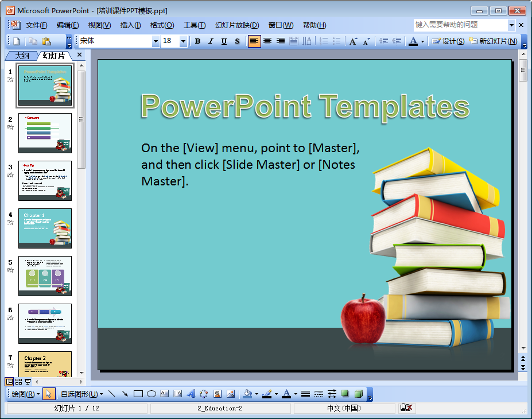Enable left text alignment

[254, 41]
